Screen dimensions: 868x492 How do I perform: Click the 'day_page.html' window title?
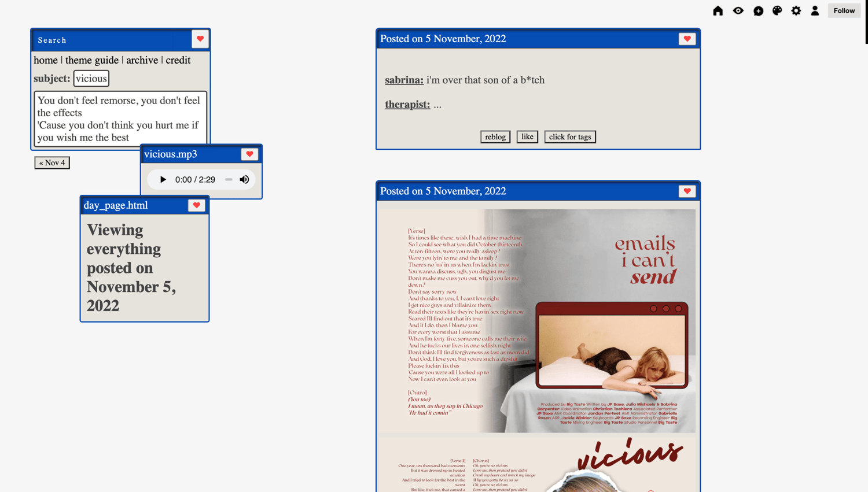pos(116,205)
